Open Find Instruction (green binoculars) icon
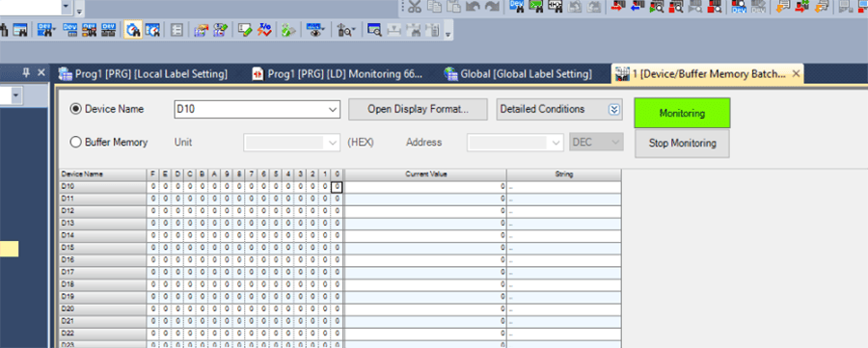The image size is (868, 348). click(536, 7)
